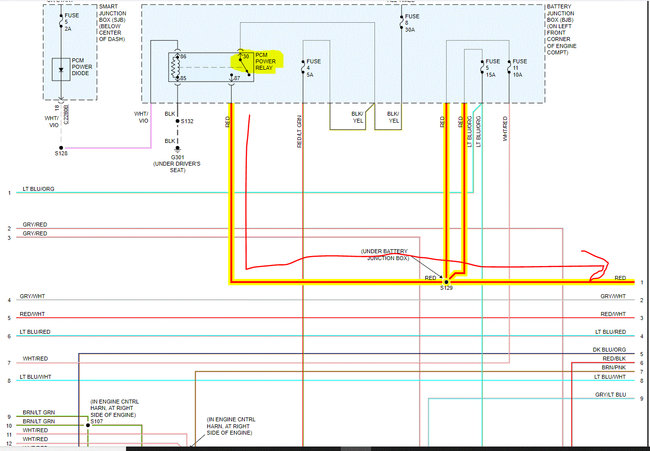Click the BATTERY JUNCTION BOX (BJB) label
Screen dimensions: 650x451
[561, 29]
